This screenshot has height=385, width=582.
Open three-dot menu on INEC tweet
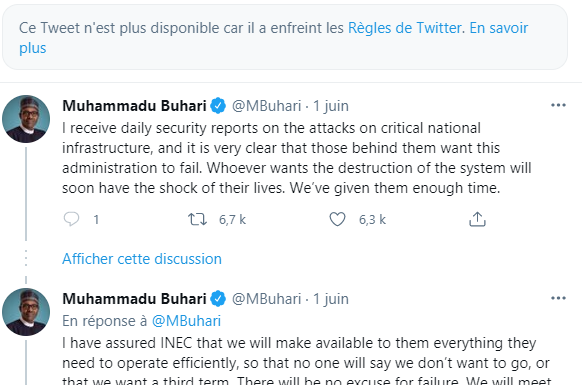click(x=558, y=298)
